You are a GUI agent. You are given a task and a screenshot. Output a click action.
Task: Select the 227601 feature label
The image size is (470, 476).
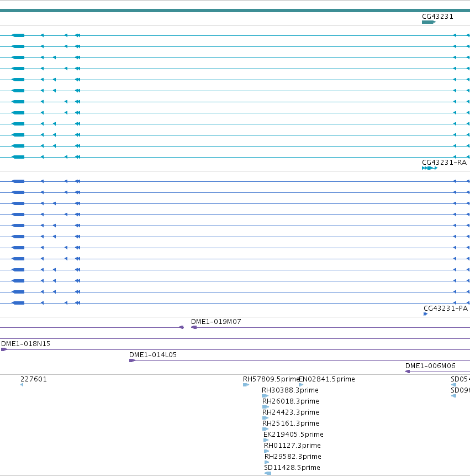(x=33, y=379)
